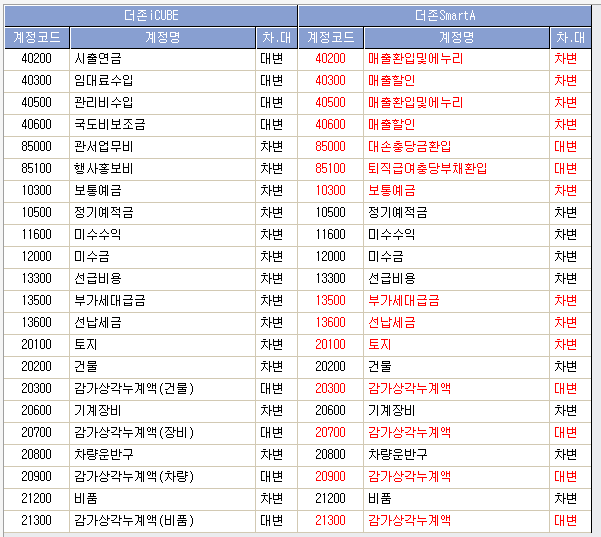Click 미수금 in the iCUBE table
The height and width of the screenshot is (537, 601).
(x=163, y=257)
